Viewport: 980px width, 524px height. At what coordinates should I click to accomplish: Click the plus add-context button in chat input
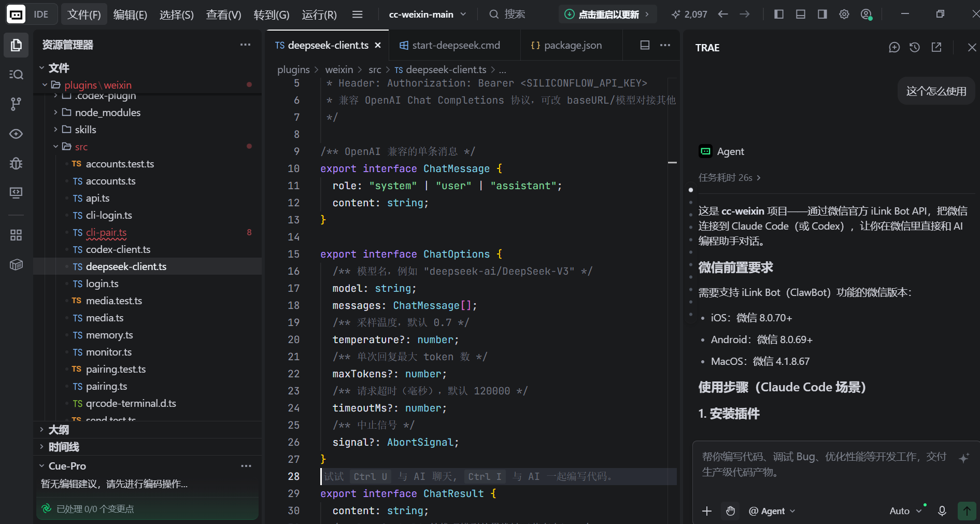pos(707,511)
